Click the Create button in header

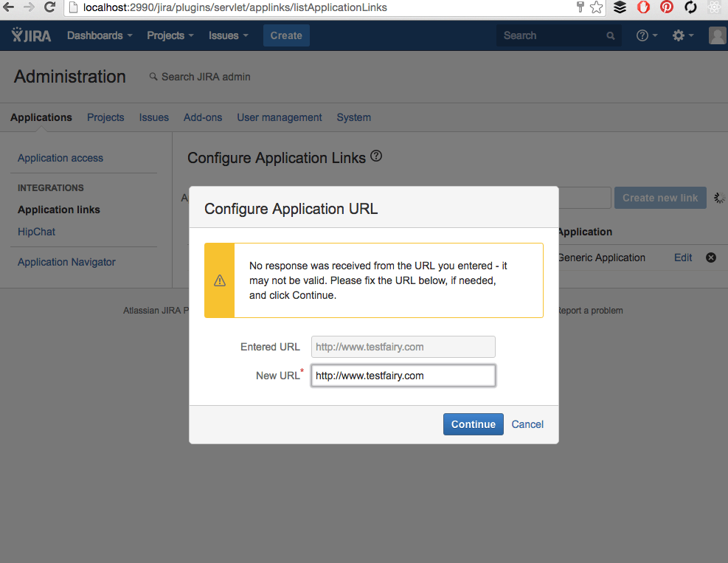coord(286,35)
